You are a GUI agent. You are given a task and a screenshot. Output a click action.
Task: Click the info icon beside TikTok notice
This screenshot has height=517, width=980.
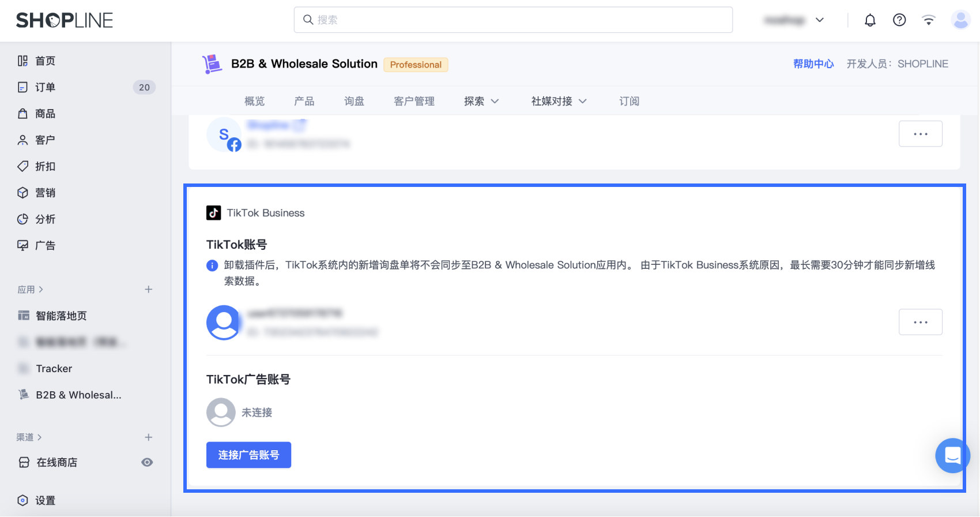(x=212, y=265)
